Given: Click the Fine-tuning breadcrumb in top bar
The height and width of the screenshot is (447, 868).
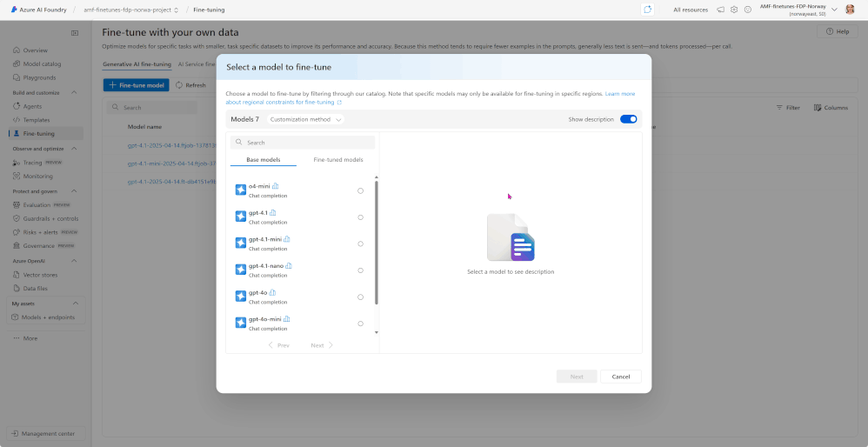Looking at the screenshot, I should (x=209, y=10).
